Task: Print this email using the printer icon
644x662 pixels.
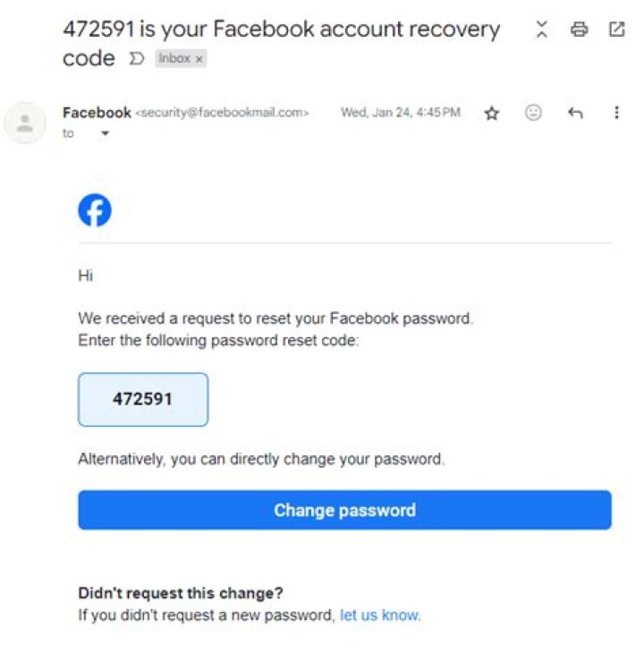Action: coord(579,30)
